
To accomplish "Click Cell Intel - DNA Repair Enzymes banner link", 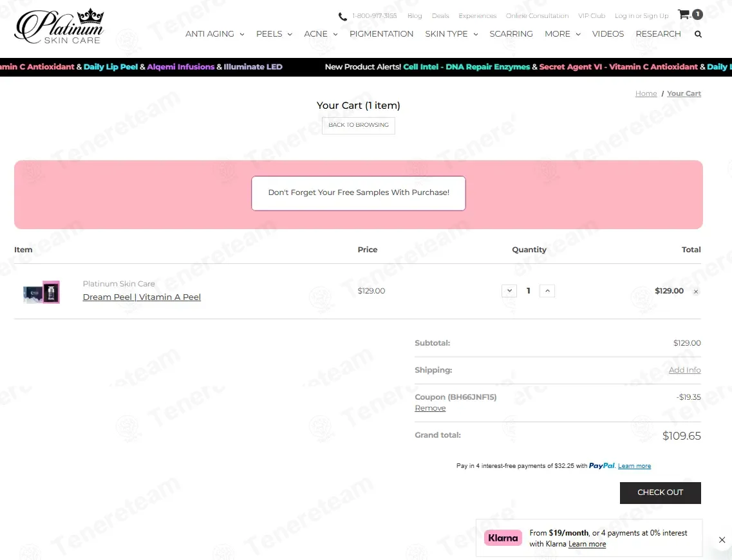I will (466, 67).
